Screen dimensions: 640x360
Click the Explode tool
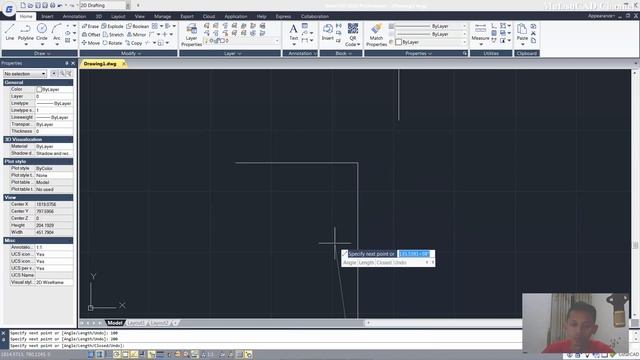tap(112, 26)
